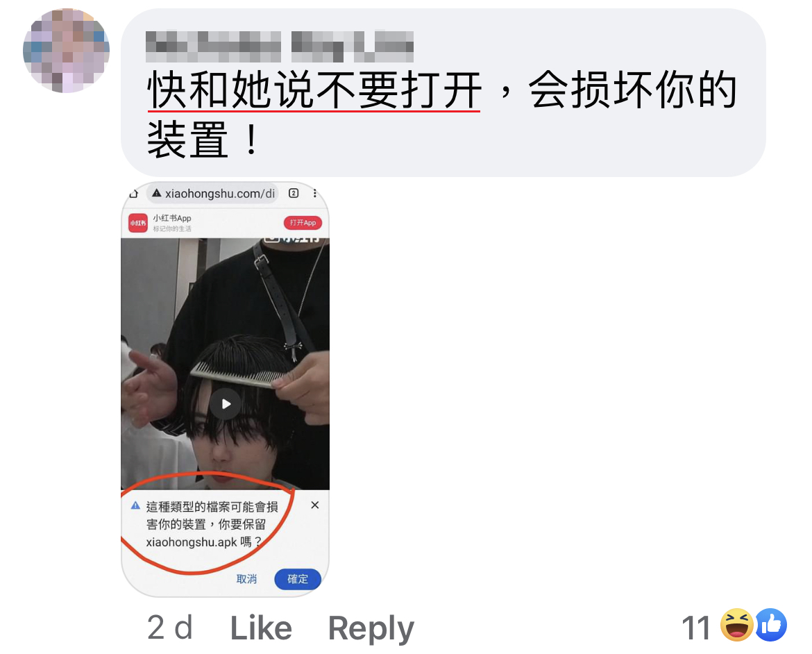Click the underlined comment text 快和她说不要打开
The image size is (812, 654).
(314, 90)
